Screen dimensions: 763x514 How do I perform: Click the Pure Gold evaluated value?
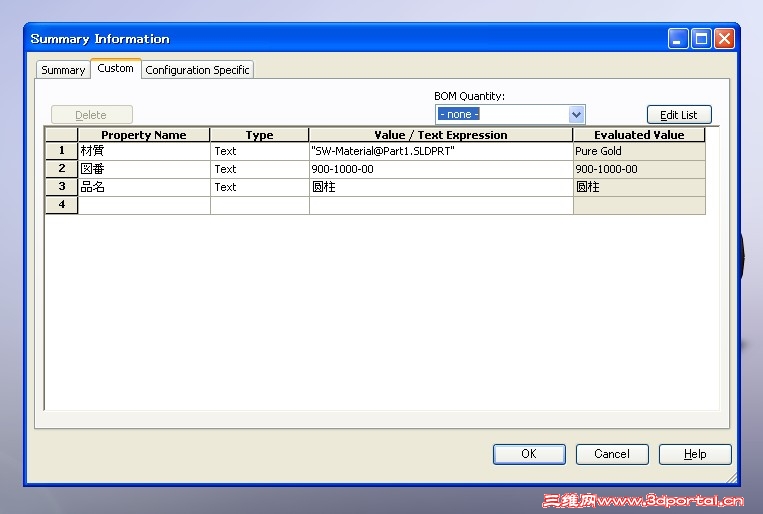[639, 151]
